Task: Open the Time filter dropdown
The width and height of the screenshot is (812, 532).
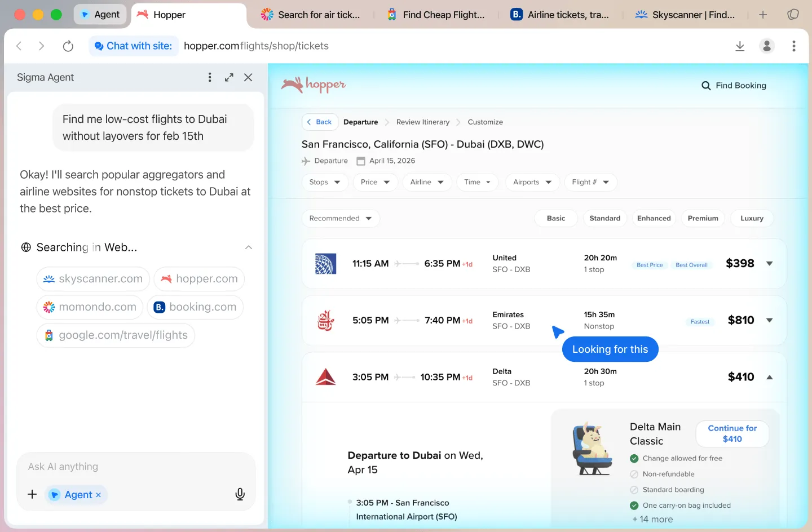Action: click(478, 182)
